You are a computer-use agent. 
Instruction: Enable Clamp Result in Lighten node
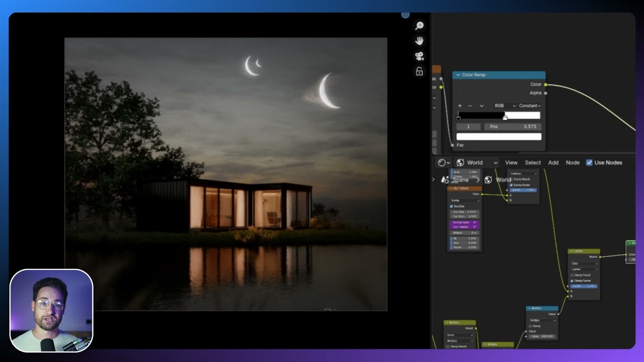(572, 275)
